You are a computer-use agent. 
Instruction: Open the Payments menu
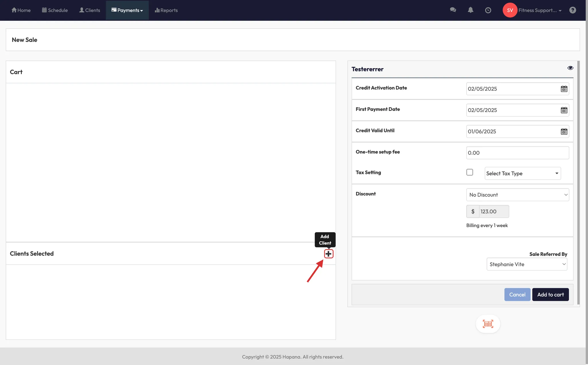pos(127,10)
